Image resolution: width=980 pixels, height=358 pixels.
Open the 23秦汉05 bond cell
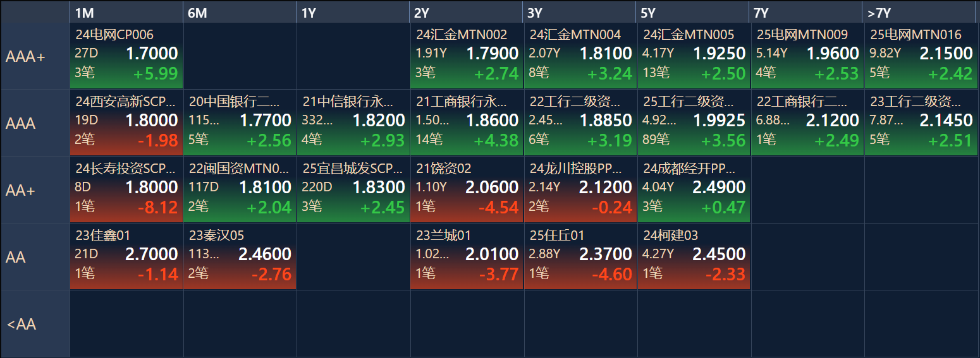point(240,258)
